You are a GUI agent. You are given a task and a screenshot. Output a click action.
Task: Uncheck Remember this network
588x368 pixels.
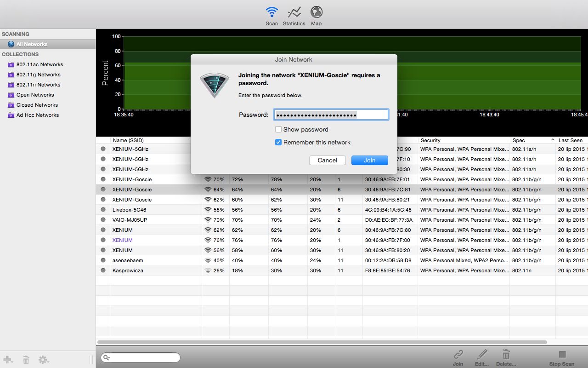(278, 142)
